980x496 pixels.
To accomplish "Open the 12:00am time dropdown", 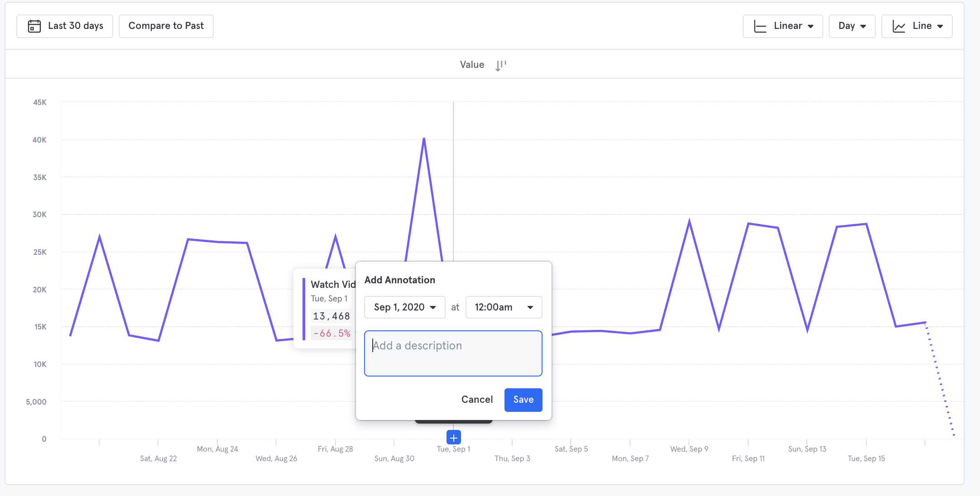I will pyautogui.click(x=504, y=307).
